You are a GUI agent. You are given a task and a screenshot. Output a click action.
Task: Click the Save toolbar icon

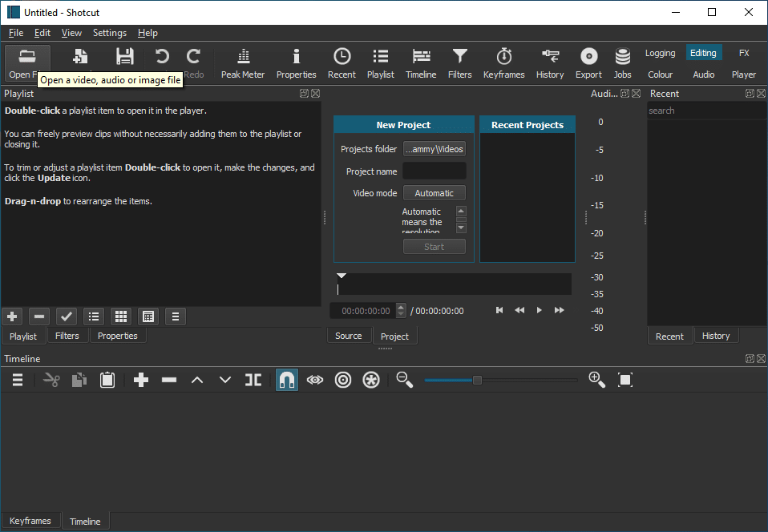[124, 57]
